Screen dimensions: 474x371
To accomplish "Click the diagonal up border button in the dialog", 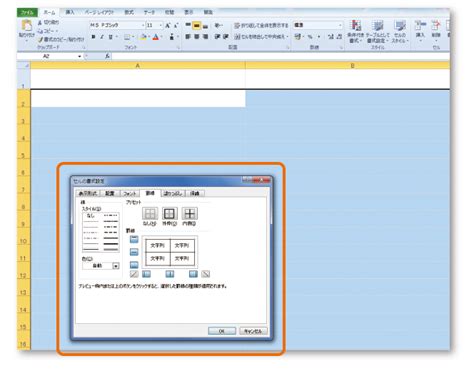I will click(134, 274).
